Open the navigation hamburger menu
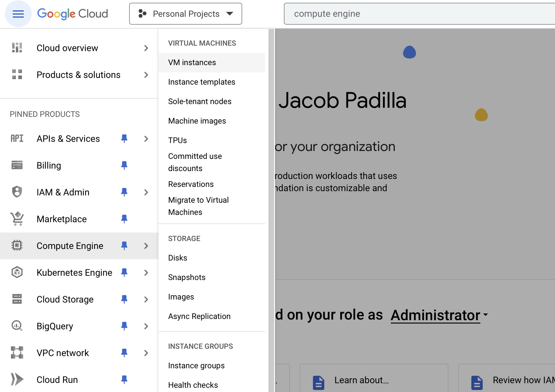Image resolution: width=555 pixels, height=392 pixels. (18, 14)
